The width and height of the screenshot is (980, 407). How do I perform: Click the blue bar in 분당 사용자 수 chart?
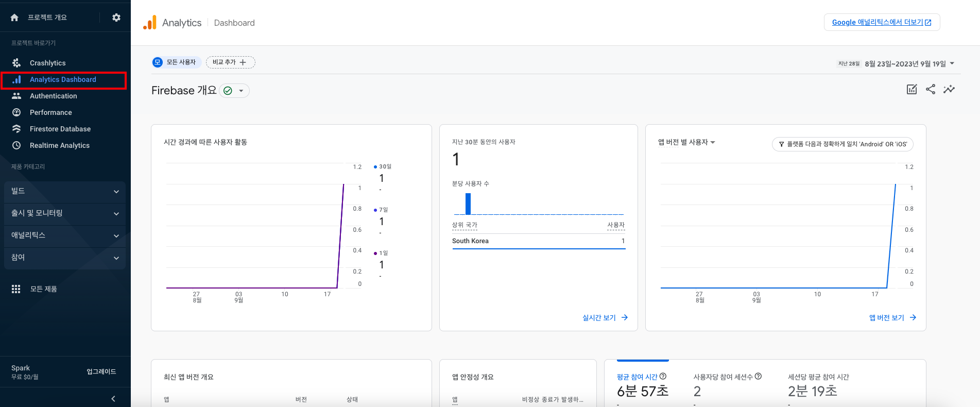(468, 203)
